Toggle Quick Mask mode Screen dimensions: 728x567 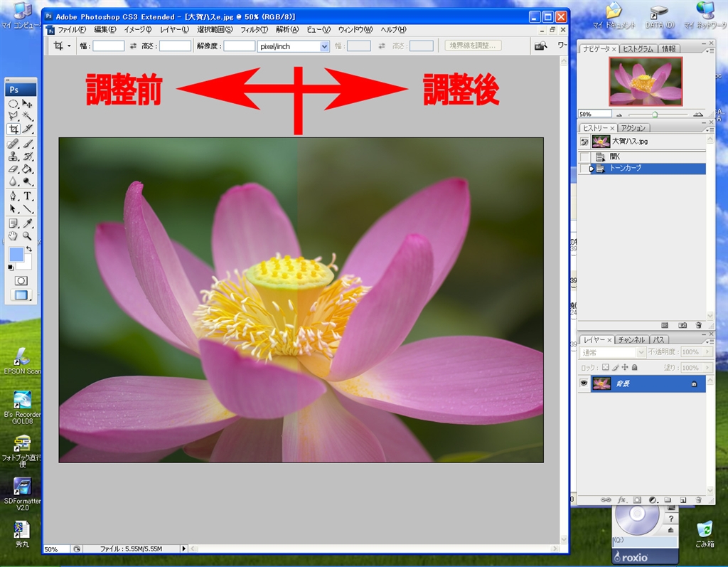[21, 281]
